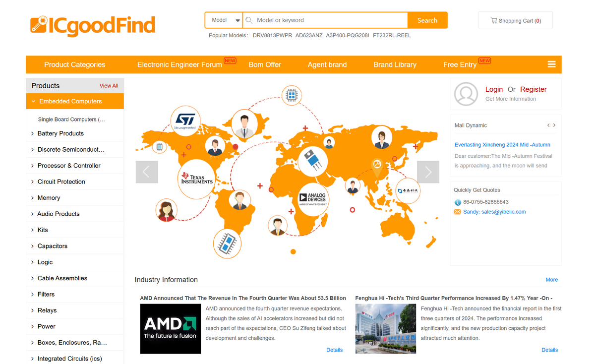Screen dimensions: 595x364
Task: Click the phone icon beside 86-0755-82866643
Action: click(x=458, y=202)
